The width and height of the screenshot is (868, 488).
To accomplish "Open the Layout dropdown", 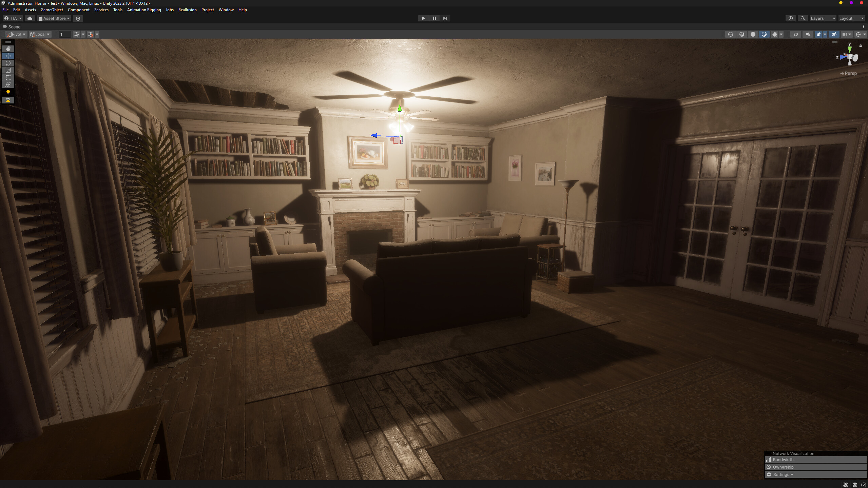I will point(851,18).
